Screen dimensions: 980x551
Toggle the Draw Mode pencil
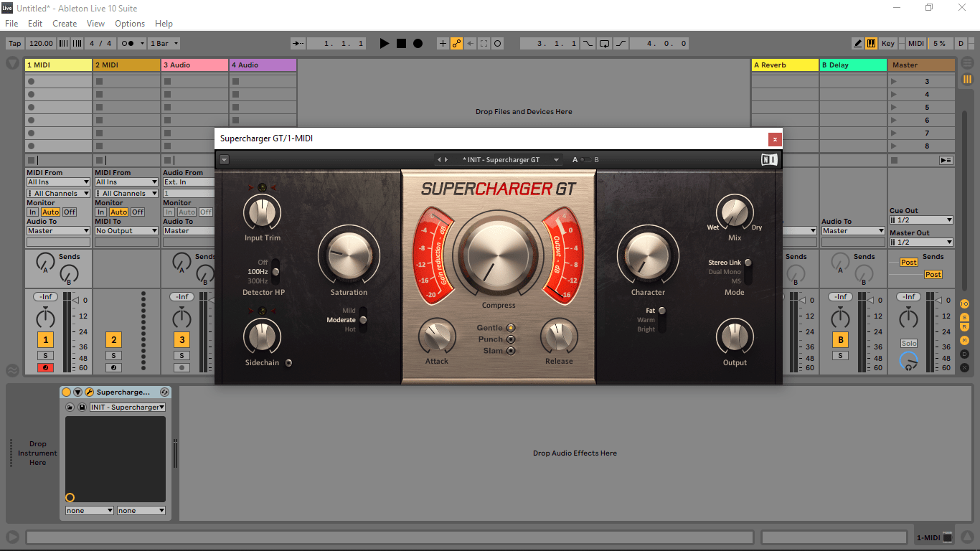(857, 44)
